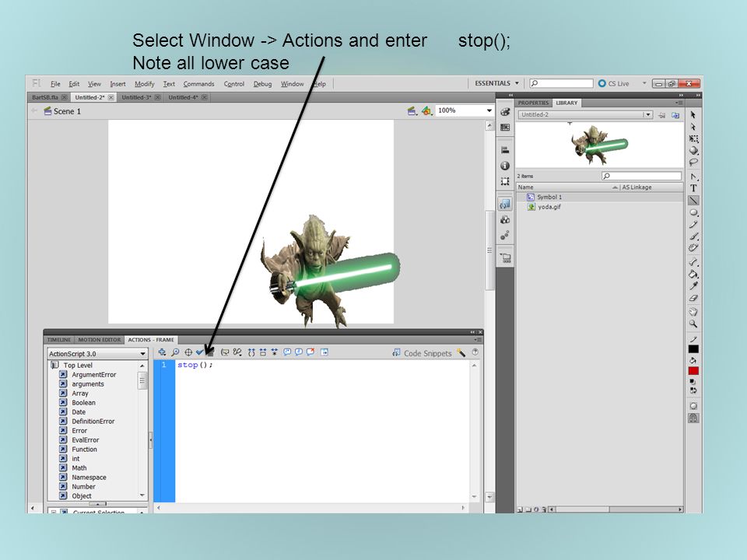Select the Brush tool
Image resolution: width=747 pixels, height=560 pixels.
[x=693, y=236]
